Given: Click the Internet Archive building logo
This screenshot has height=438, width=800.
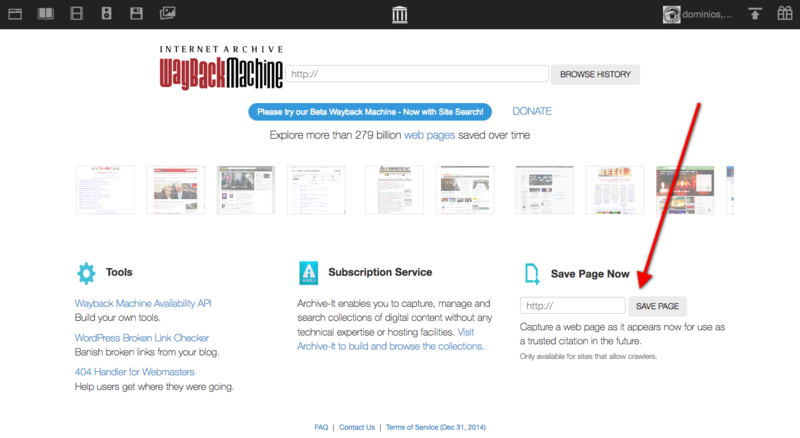Looking at the screenshot, I should 399,14.
